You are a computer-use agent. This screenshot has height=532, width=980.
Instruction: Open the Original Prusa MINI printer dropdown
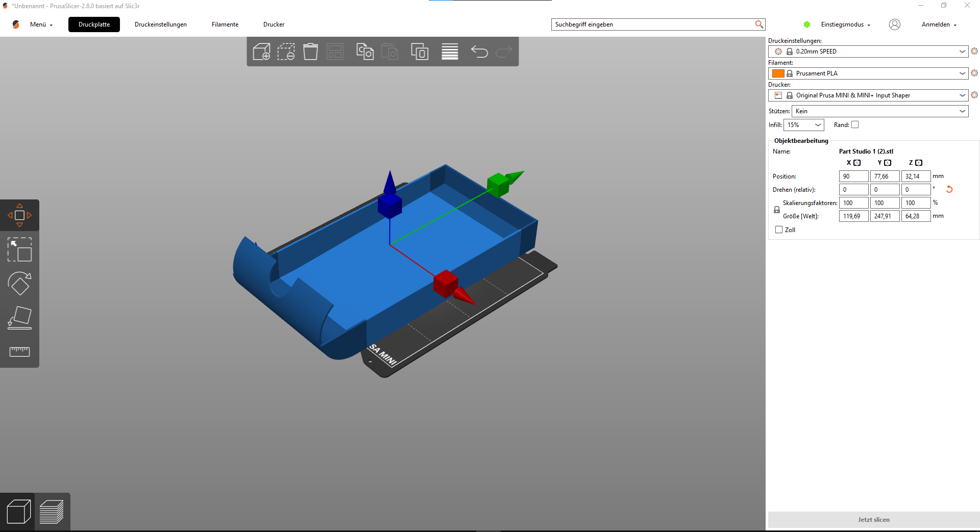click(x=868, y=95)
